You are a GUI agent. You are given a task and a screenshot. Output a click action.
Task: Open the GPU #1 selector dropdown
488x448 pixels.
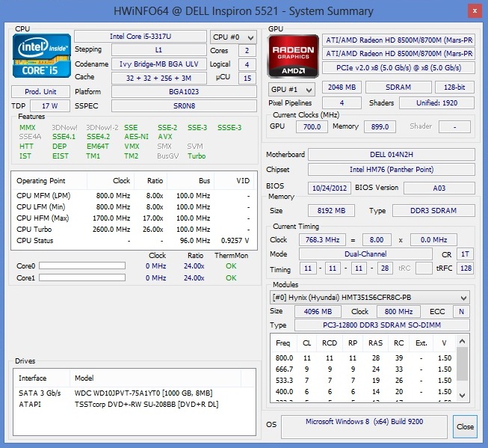coord(291,90)
